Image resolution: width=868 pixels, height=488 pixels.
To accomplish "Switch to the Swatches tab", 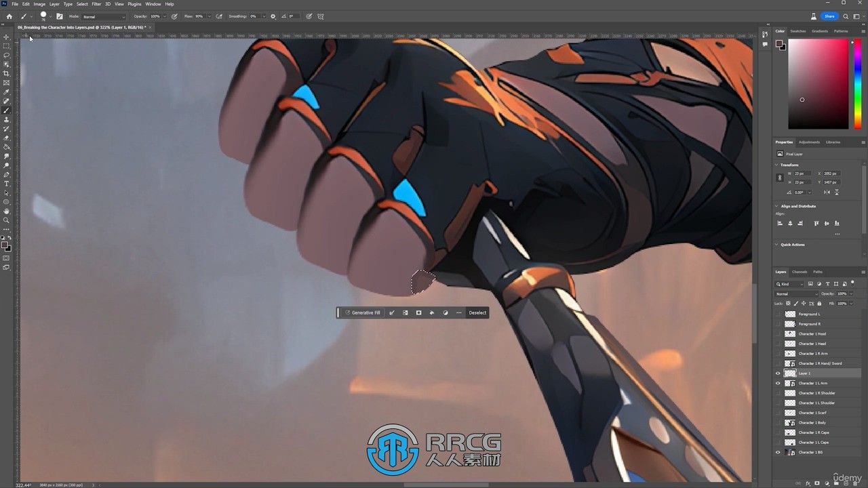I will [x=798, y=31].
